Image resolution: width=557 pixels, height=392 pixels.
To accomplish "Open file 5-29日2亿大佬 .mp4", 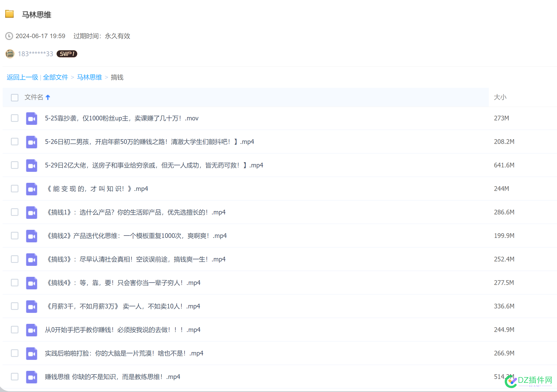I will pos(154,165).
